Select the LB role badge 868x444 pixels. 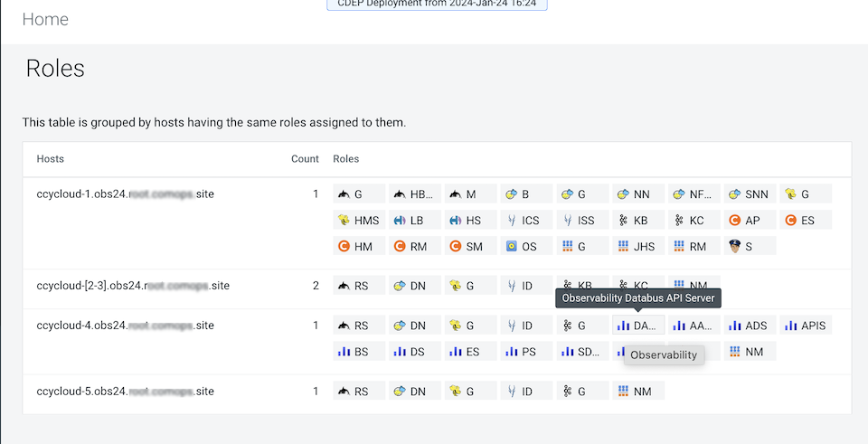[414, 220]
